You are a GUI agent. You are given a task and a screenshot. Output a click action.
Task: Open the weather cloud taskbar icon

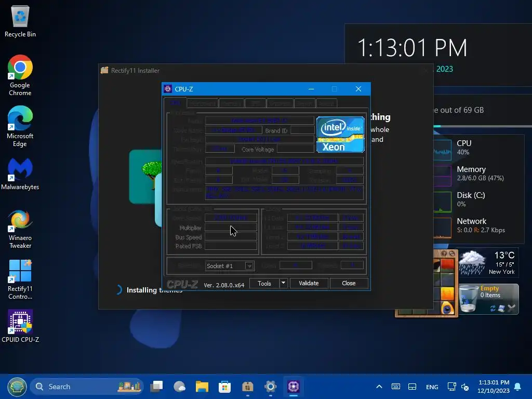[x=179, y=387]
